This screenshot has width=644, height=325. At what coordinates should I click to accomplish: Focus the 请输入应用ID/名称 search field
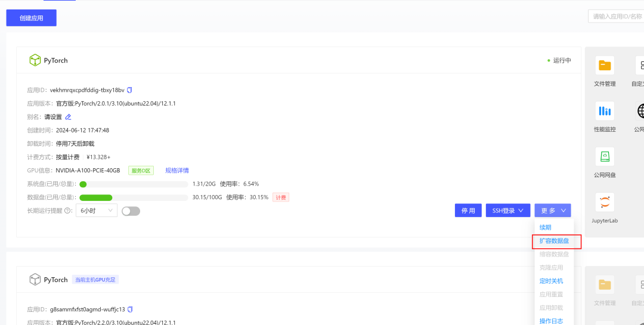616,17
